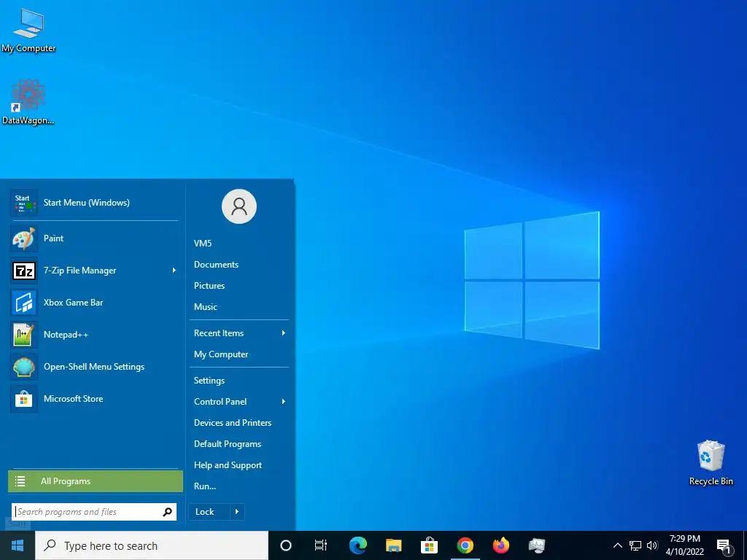Open the DataWagon desktop shortcut
This screenshot has height=560, width=747.
[x=28, y=102]
